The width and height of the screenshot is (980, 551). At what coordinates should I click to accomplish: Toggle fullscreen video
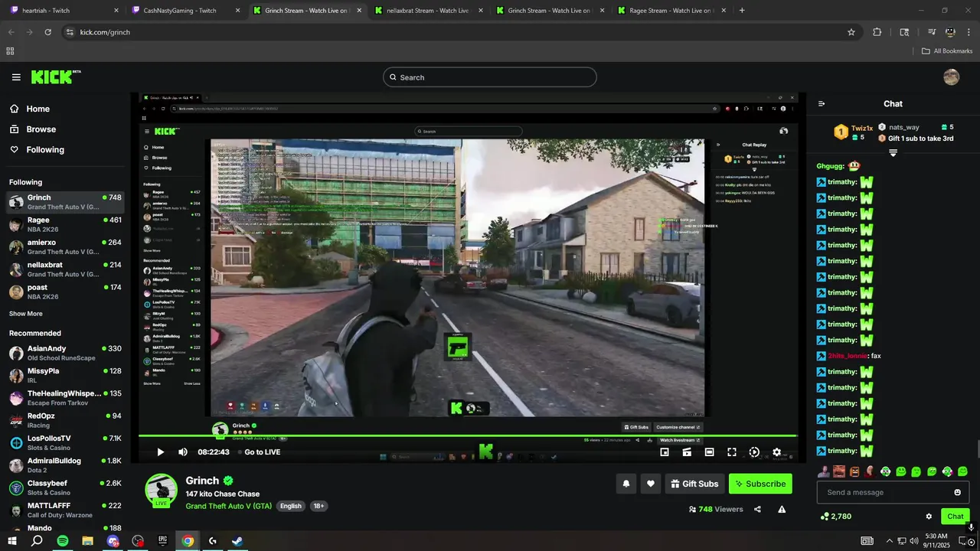tap(732, 452)
